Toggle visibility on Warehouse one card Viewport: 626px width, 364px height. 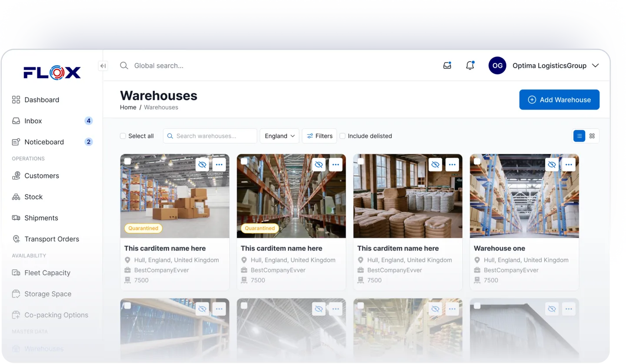coord(552,165)
